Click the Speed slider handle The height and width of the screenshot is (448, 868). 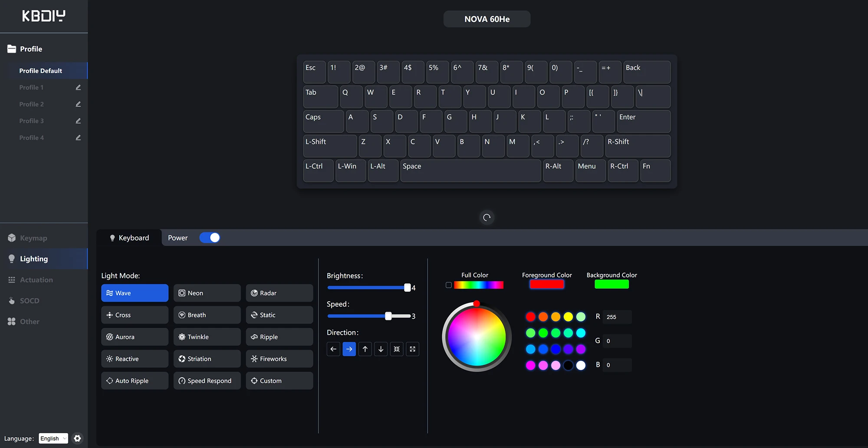[388, 316]
